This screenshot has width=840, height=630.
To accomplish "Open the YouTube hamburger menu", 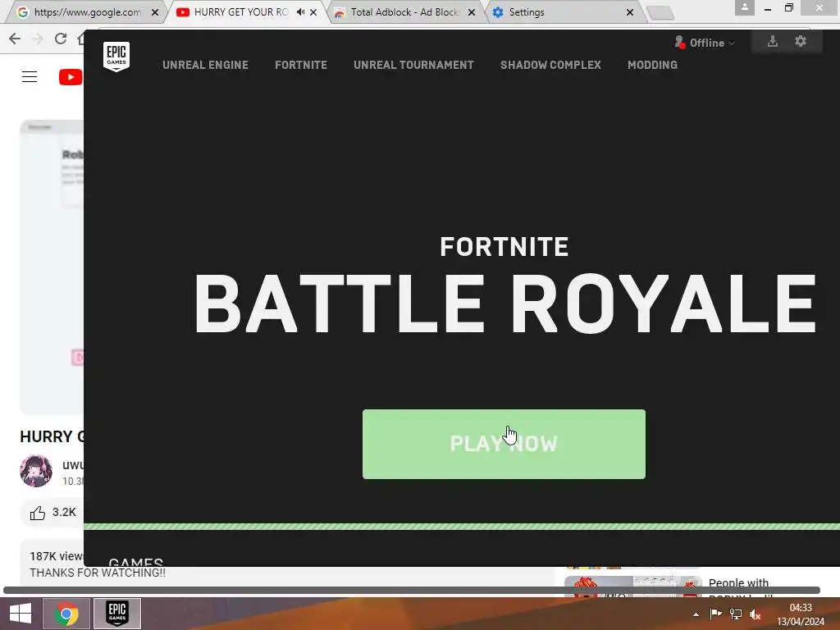I will (30, 77).
